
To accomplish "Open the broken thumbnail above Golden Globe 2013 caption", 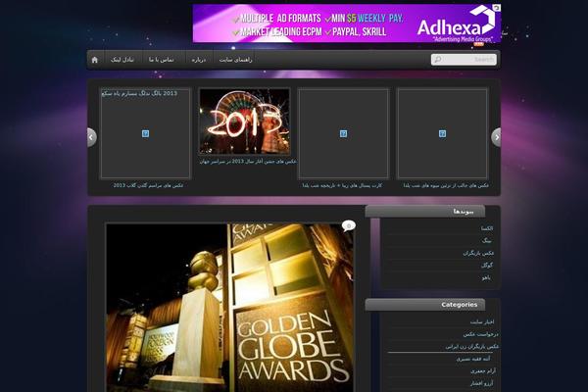I will pos(145,133).
